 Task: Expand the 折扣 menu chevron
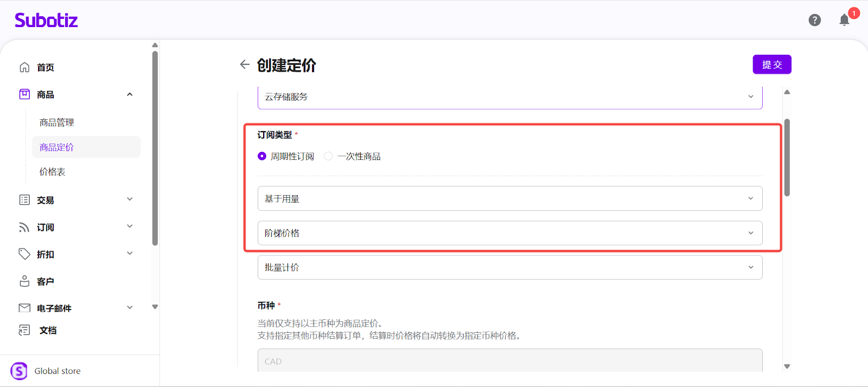130,253
